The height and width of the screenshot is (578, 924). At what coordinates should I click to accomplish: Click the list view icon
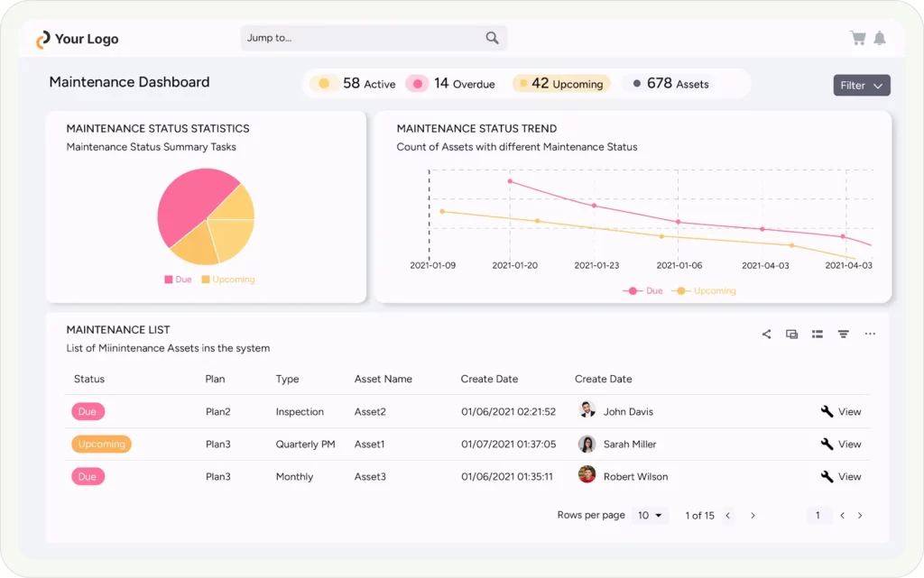click(818, 334)
